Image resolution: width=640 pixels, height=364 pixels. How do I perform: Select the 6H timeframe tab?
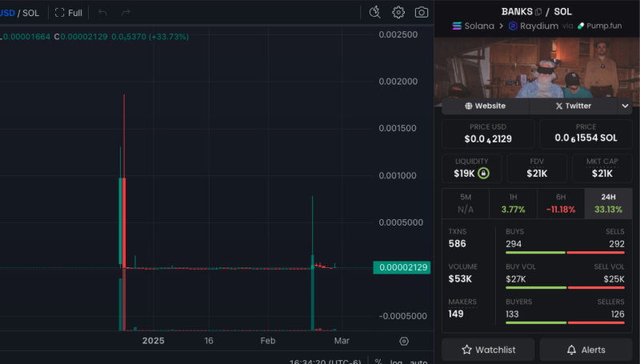[x=561, y=203]
